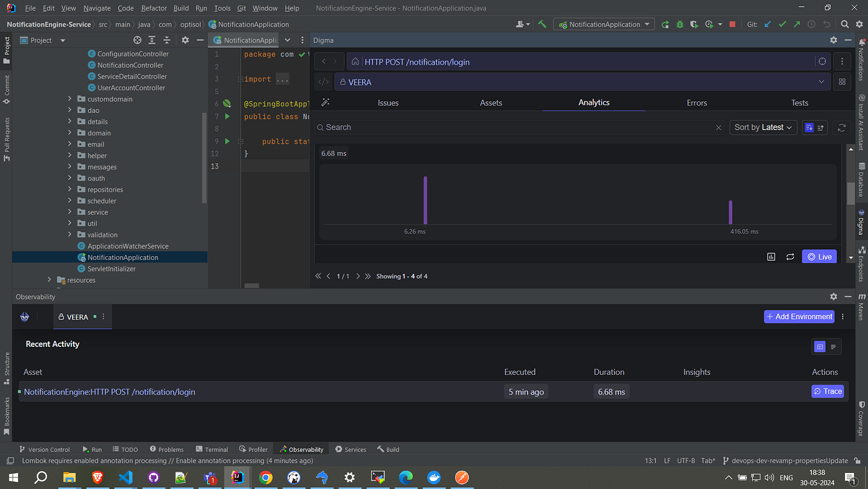Open the NotificationApplication run configuration dropdown

pos(604,24)
